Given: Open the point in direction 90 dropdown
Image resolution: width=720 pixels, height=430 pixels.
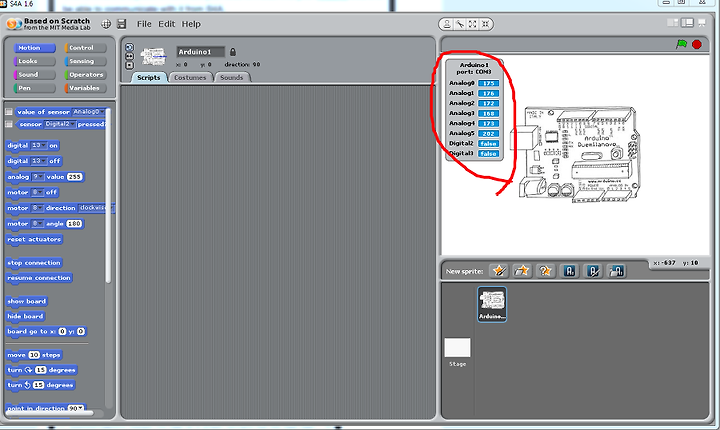Looking at the screenshot, I should pyautogui.click(x=76, y=408).
